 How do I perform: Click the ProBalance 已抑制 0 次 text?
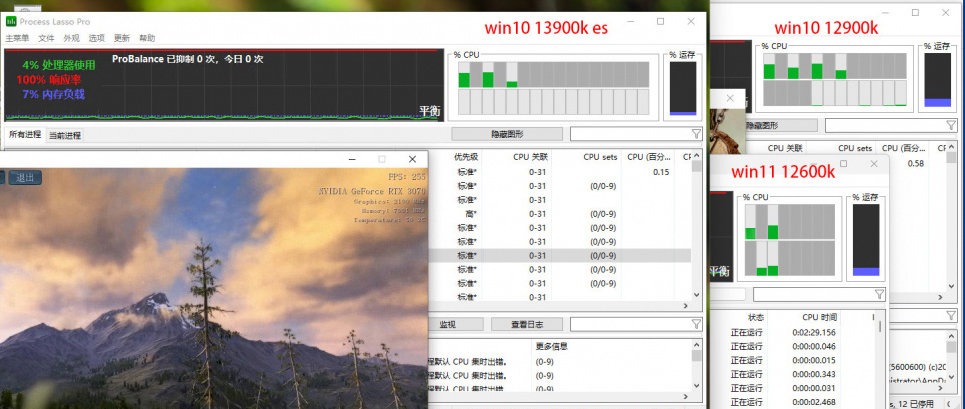coord(188,59)
